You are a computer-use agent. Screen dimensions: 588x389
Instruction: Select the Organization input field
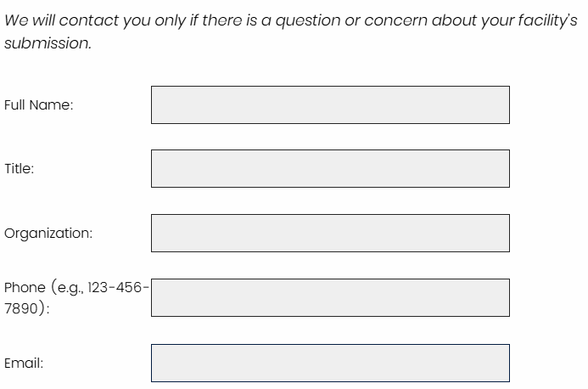pyautogui.click(x=330, y=234)
